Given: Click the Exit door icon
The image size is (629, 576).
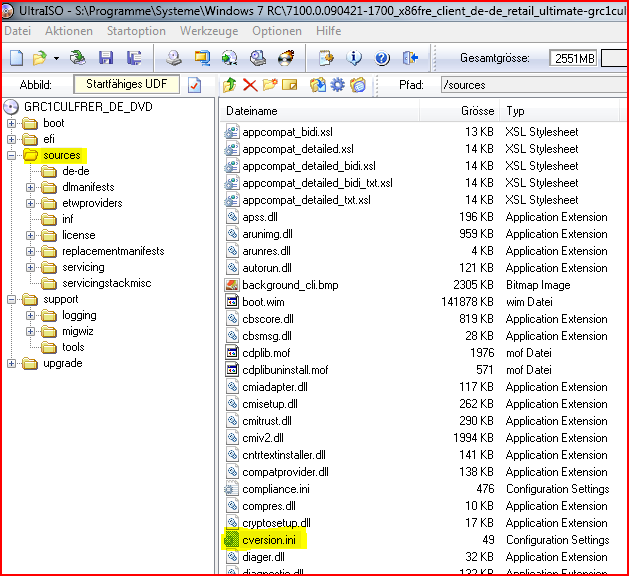Looking at the screenshot, I should point(410,58).
